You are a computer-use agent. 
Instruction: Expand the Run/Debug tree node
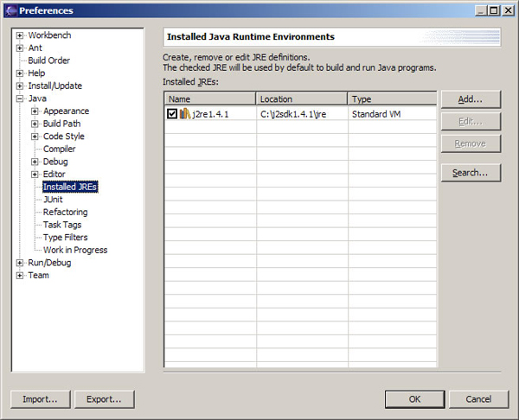[x=20, y=263]
